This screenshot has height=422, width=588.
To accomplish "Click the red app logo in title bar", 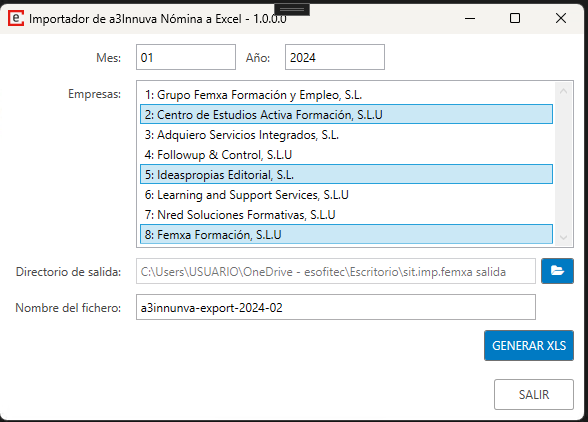I will click(16, 18).
